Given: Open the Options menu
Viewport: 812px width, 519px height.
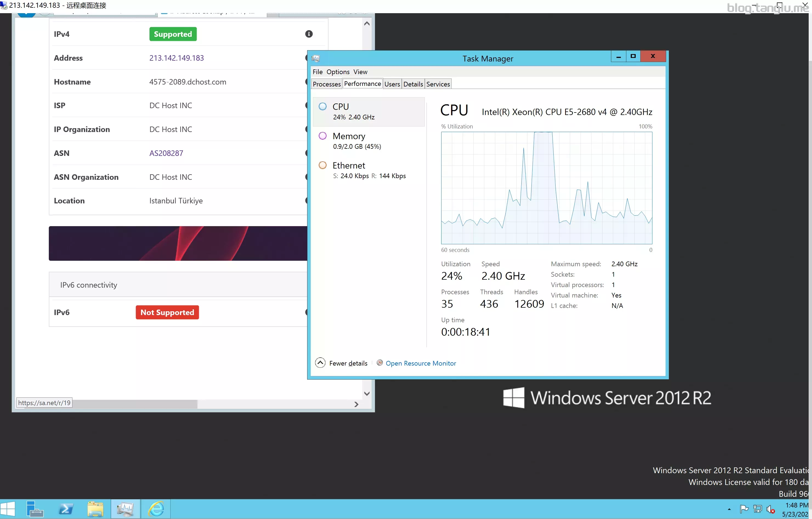Looking at the screenshot, I should [x=338, y=72].
